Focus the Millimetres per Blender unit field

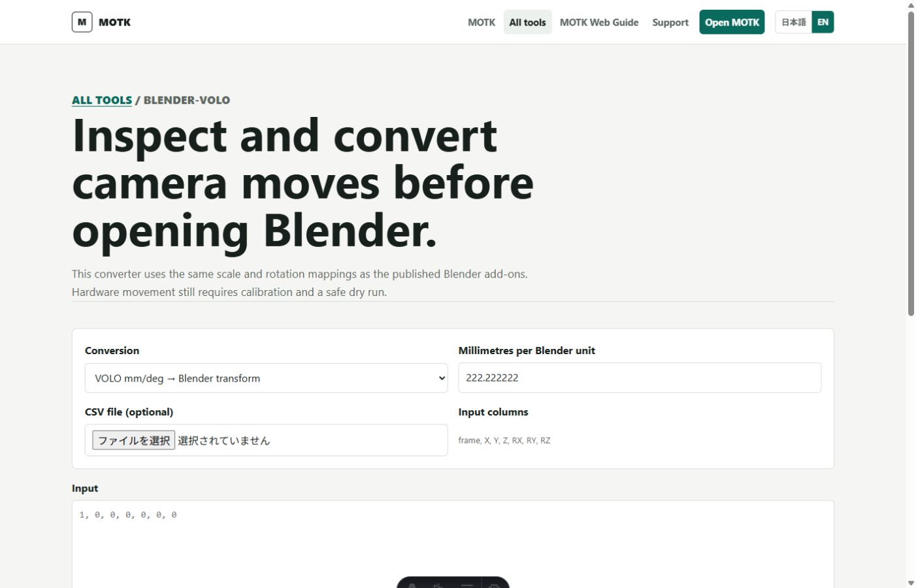pyautogui.click(x=640, y=378)
